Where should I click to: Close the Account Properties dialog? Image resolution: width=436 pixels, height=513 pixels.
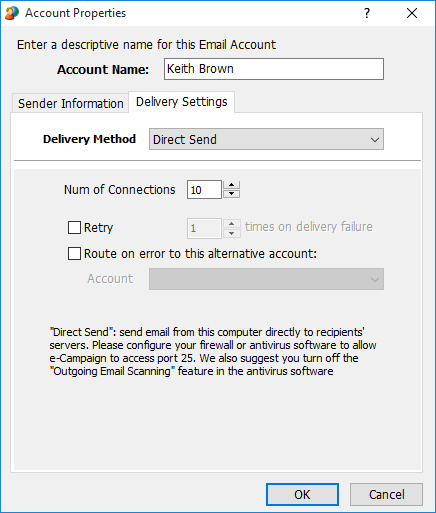click(x=412, y=13)
